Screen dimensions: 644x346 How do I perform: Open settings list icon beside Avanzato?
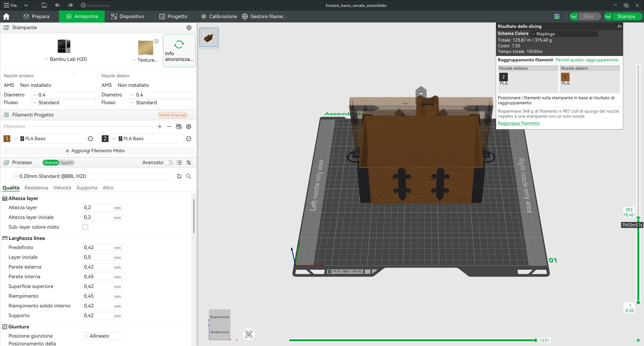coord(179,163)
